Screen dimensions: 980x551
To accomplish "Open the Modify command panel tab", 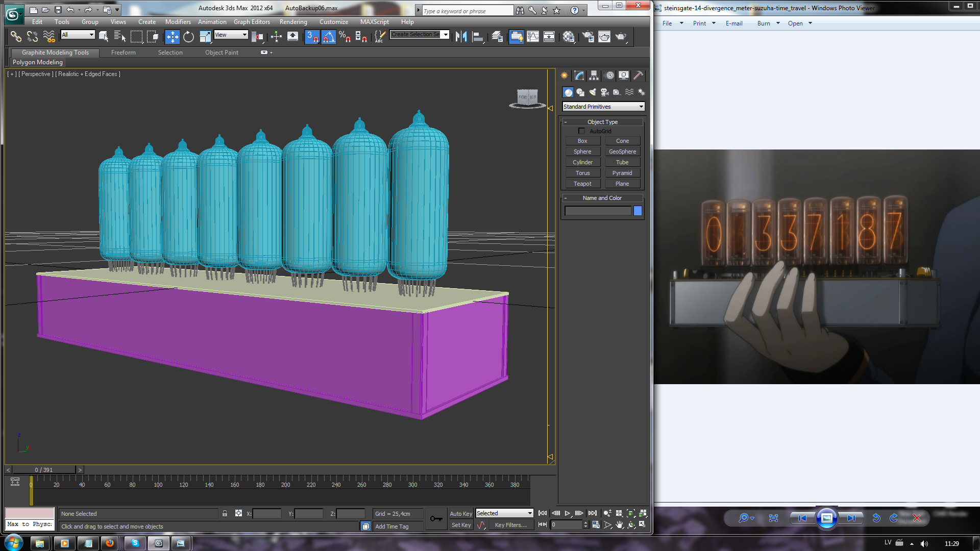I will 579,76.
